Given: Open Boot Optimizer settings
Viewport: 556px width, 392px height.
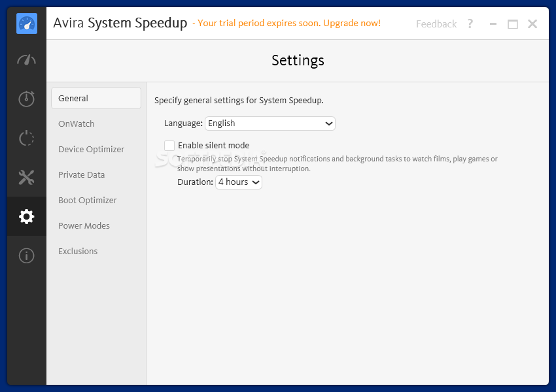Looking at the screenshot, I should point(87,200).
